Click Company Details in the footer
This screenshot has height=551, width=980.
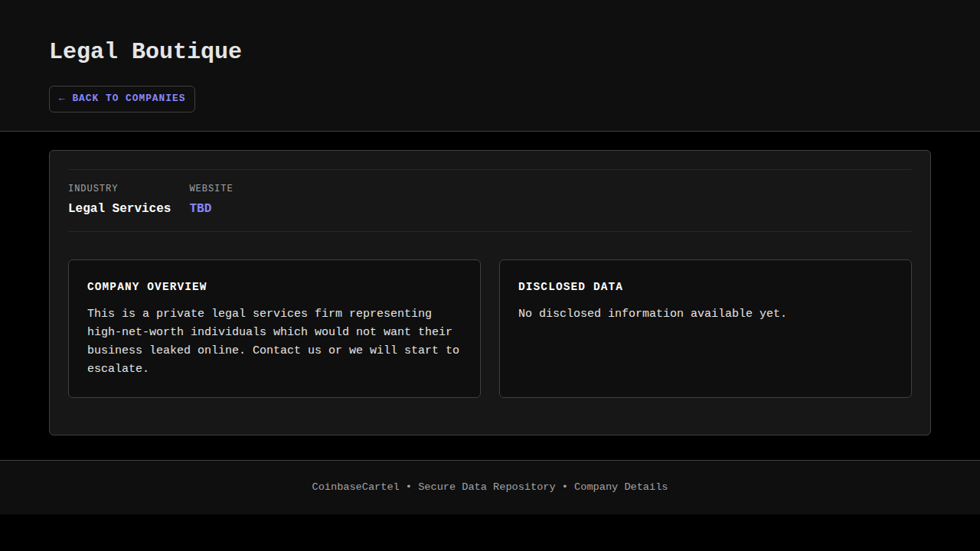(621, 487)
